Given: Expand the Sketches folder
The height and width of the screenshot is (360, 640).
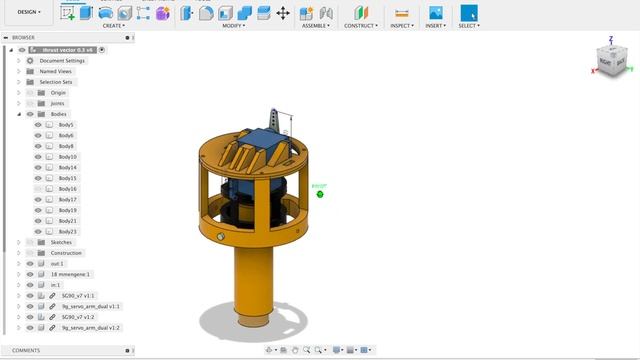Looking at the screenshot, I should pyautogui.click(x=18, y=242).
